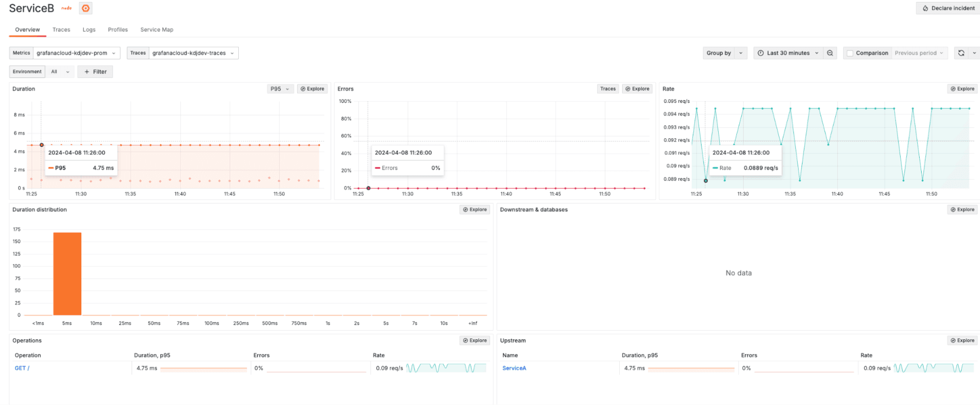
Task: Click the orange 5ms histogram bar
Action: [x=67, y=274]
